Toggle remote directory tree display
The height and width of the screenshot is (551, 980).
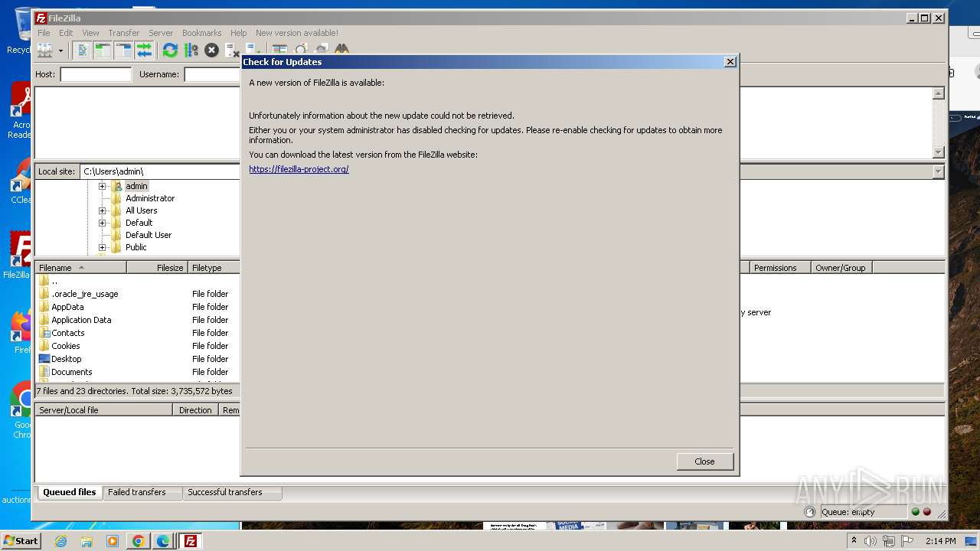123,51
